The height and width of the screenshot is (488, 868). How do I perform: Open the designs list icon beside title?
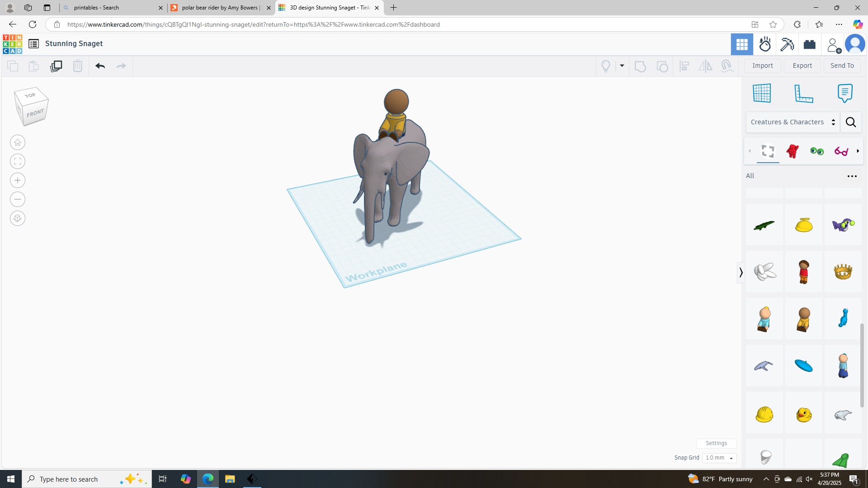coord(33,44)
